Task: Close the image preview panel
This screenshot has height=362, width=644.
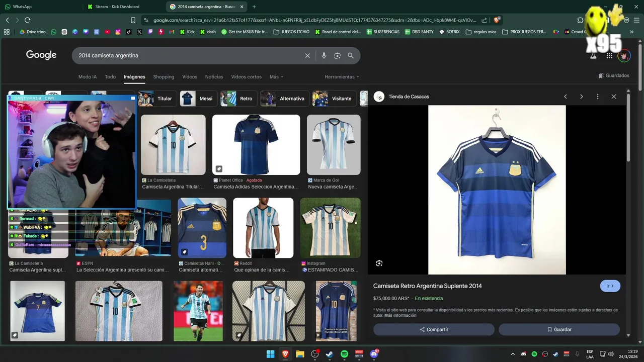Action: pos(614,97)
